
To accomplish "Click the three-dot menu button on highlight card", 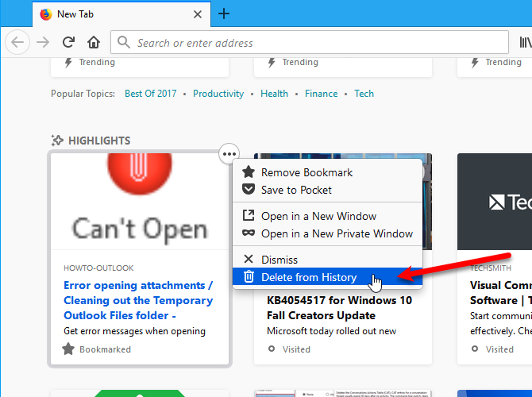I will point(229,154).
